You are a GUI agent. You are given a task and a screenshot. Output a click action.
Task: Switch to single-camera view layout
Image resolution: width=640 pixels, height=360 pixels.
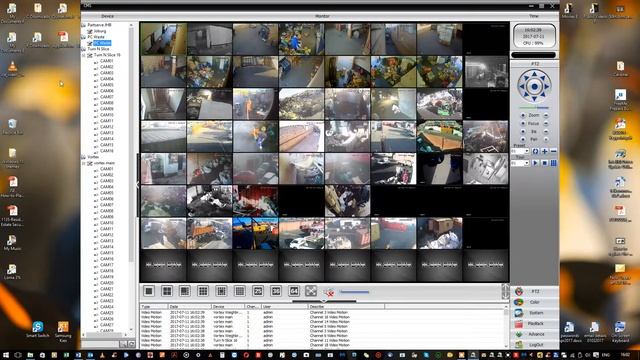[x=149, y=291]
